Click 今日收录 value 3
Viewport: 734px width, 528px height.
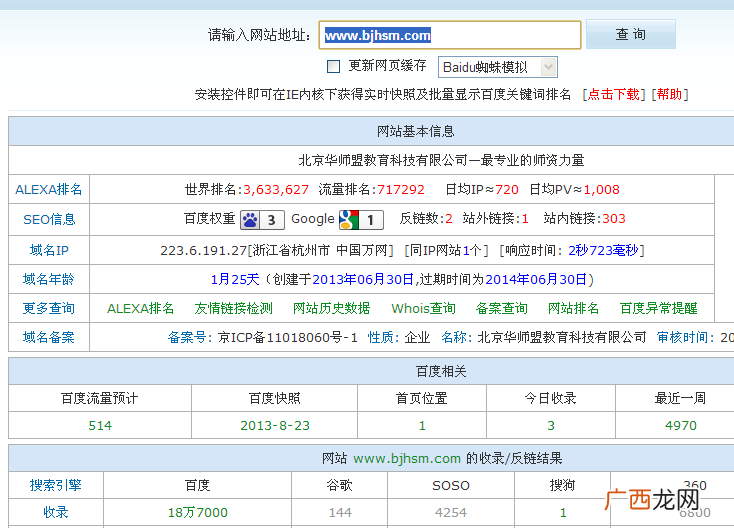point(551,425)
